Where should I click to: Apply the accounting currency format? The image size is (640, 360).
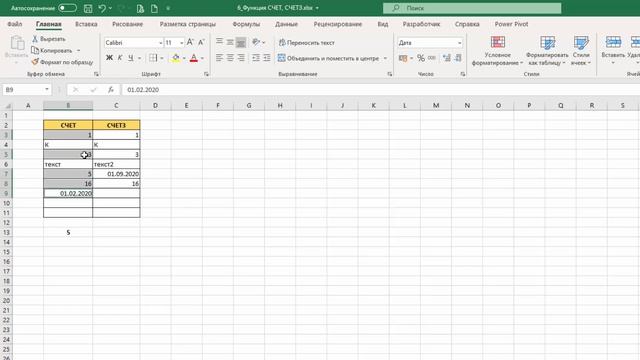pyautogui.click(x=403, y=58)
